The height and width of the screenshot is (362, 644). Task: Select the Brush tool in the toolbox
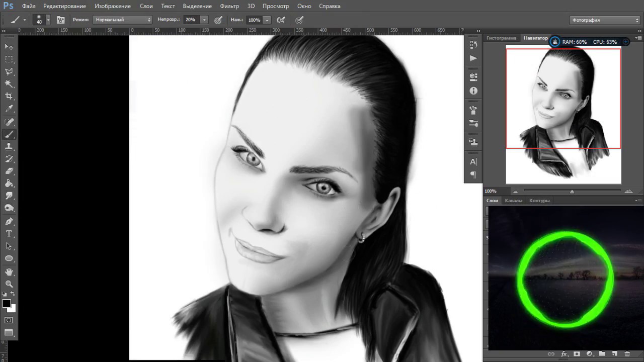click(9, 134)
